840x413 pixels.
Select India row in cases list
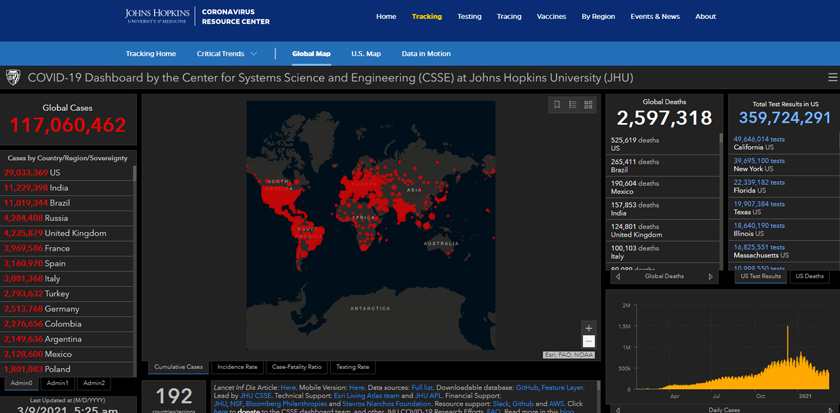pos(67,188)
